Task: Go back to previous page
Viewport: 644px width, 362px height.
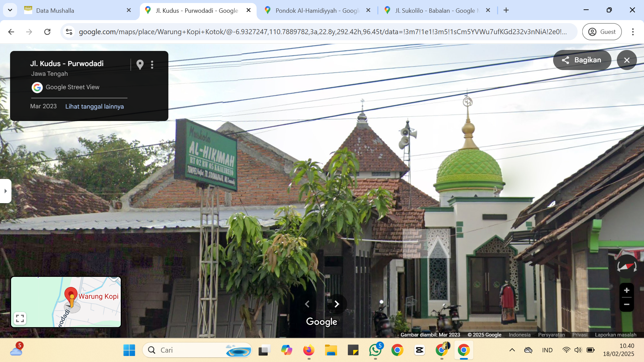Action: point(11,32)
